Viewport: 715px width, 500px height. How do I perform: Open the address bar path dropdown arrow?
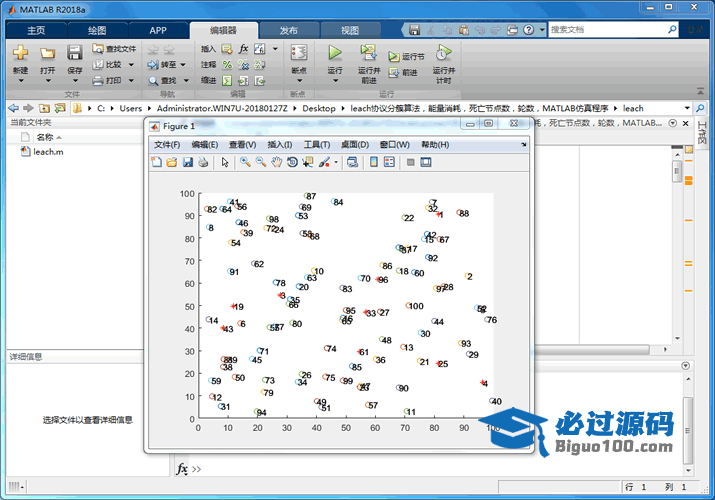687,108
